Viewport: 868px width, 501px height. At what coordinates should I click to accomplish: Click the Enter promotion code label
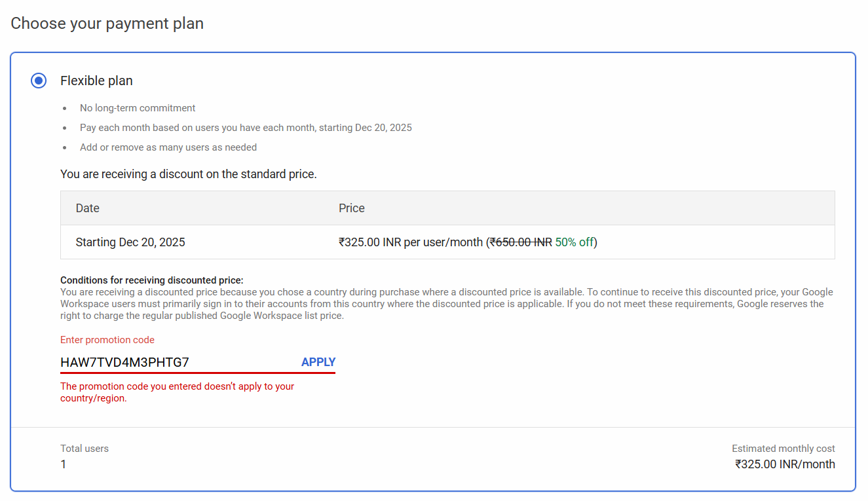pyautogui.click(x=107, y=339)
